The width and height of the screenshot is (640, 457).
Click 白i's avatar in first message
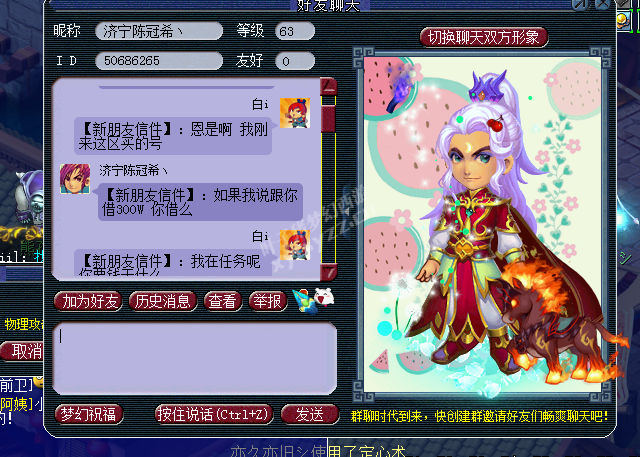pos(295,113)
